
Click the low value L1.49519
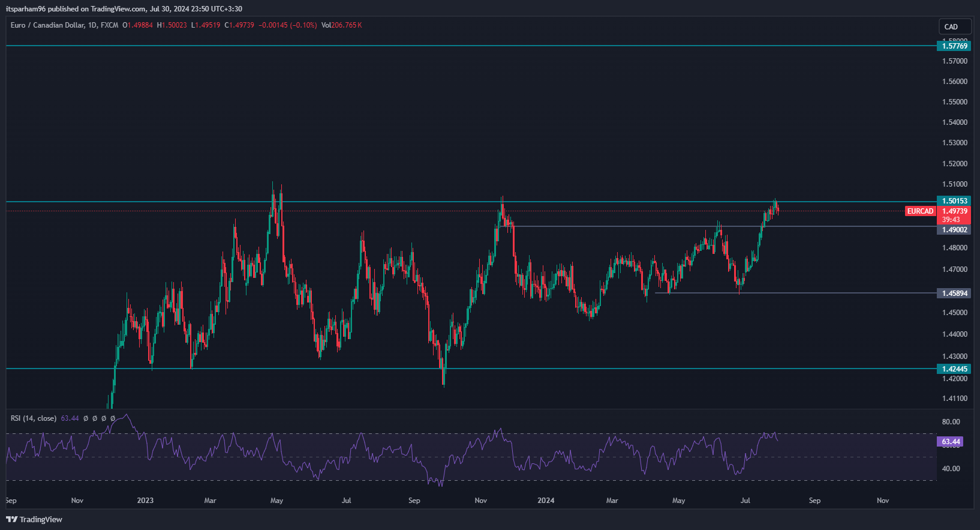(x=206, y=25)
